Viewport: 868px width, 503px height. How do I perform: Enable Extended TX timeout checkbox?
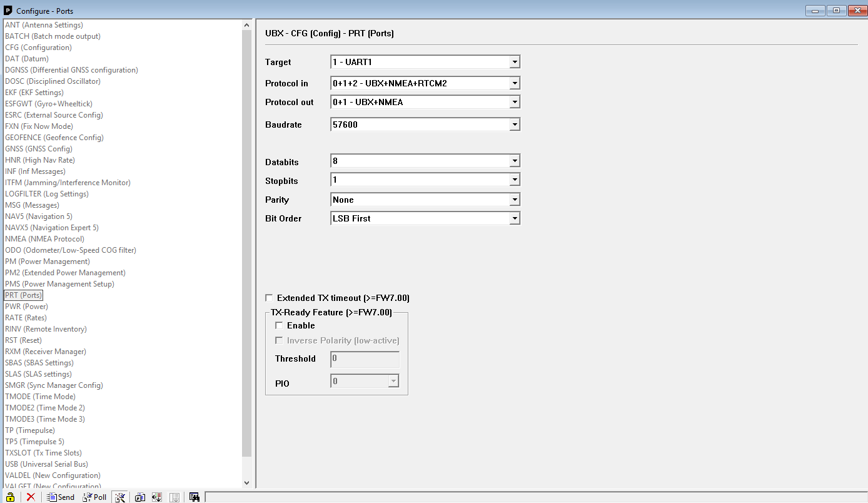click(270, 298)
